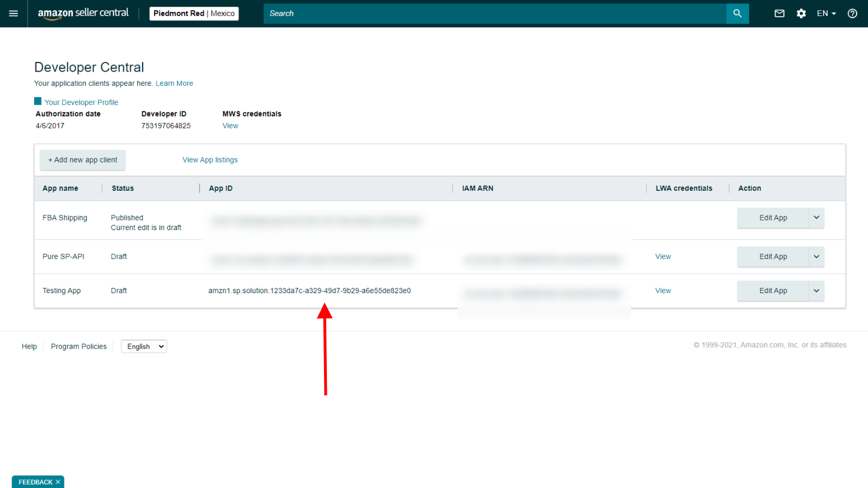868x488 pixels.
Task: Click the Developer ID value 753197064825
Action: 166,126
